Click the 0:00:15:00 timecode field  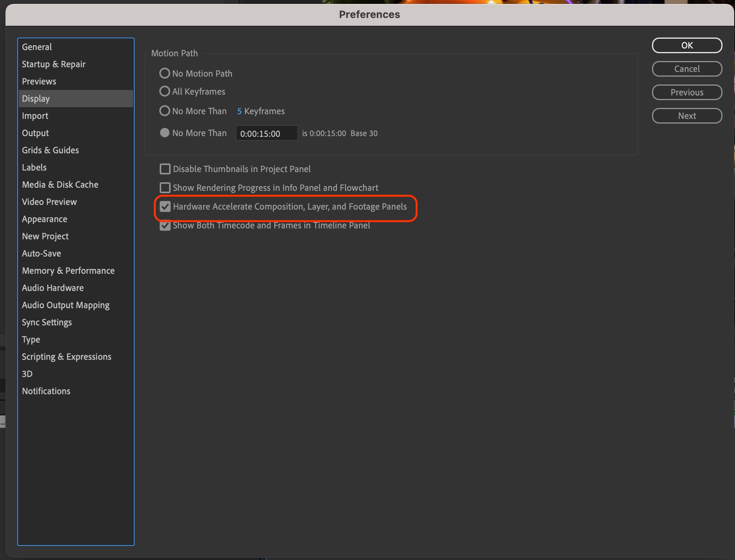pos(267,133)
